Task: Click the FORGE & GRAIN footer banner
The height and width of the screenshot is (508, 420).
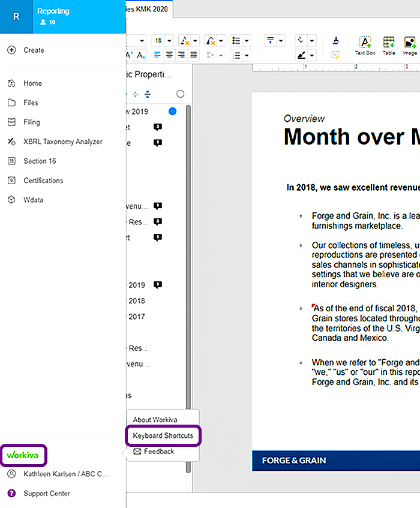Action: (x=336, y=461)
